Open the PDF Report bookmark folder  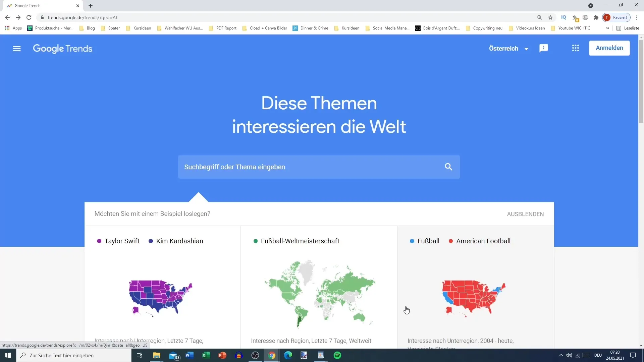pyautogui.click(x=223, y=28)
